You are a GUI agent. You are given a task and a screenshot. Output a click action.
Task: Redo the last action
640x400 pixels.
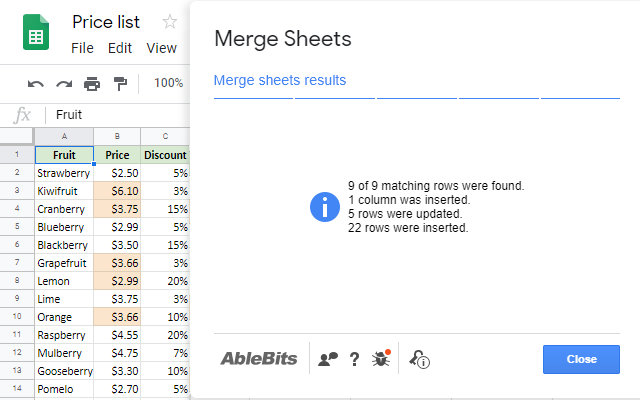point(64,83)
